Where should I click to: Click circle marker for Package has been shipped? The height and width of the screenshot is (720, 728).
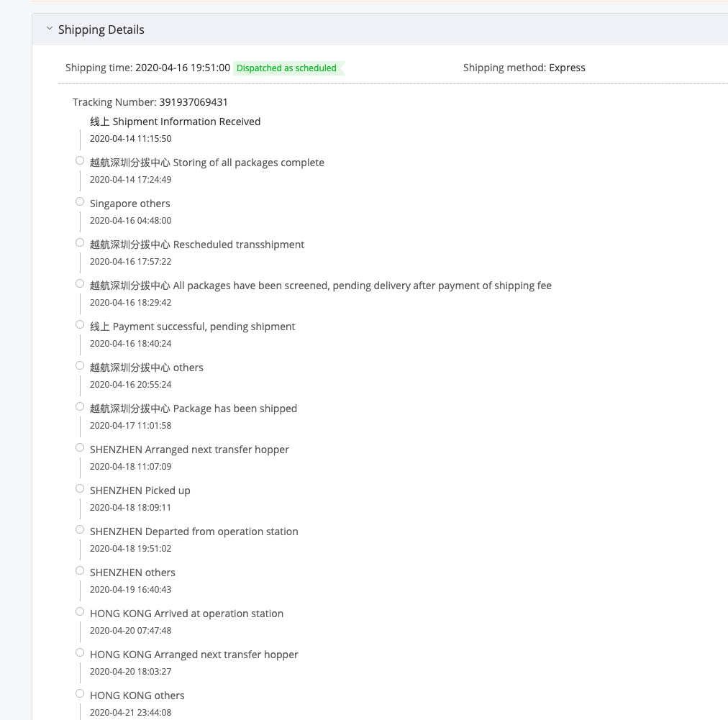pyautogui.click(x=80, y=406)
